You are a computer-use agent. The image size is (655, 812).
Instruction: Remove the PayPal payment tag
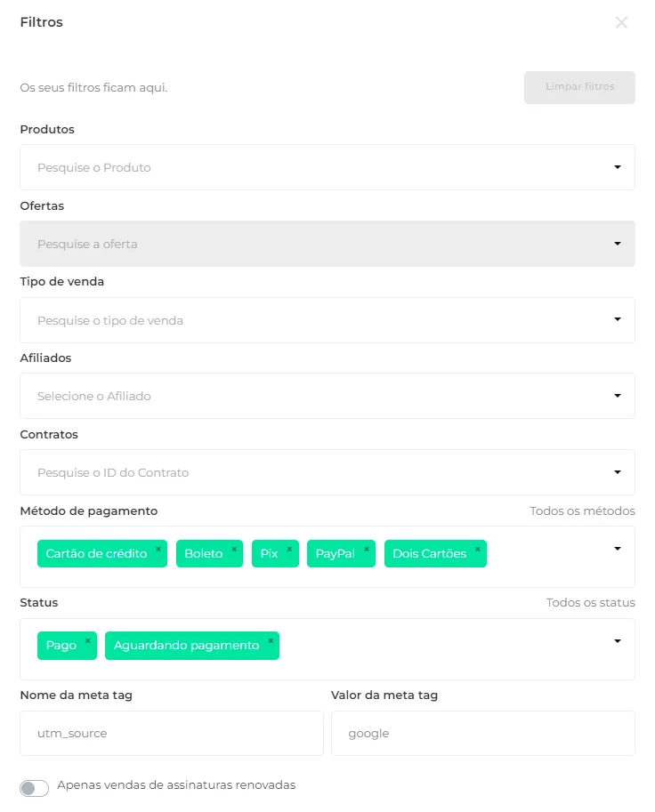(x=367, y=550)
